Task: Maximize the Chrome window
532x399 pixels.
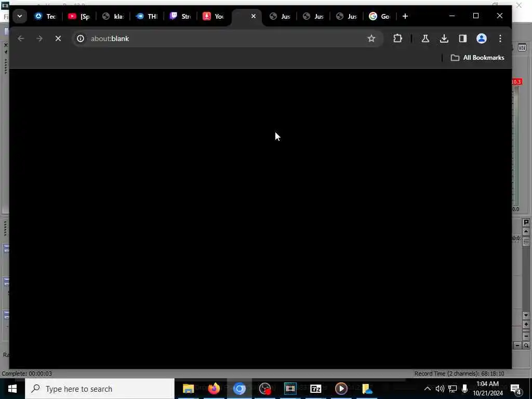Action: pyautogui.click(x=476, y=16)
